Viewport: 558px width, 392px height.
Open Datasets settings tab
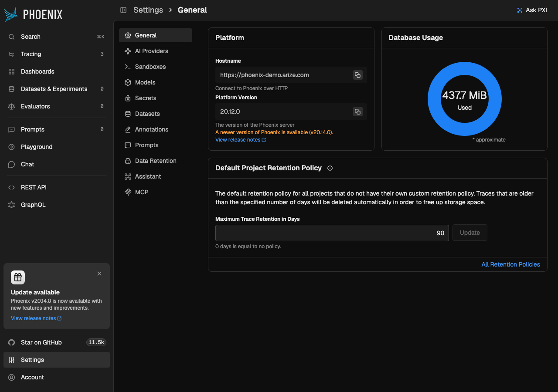coord(156,114)
